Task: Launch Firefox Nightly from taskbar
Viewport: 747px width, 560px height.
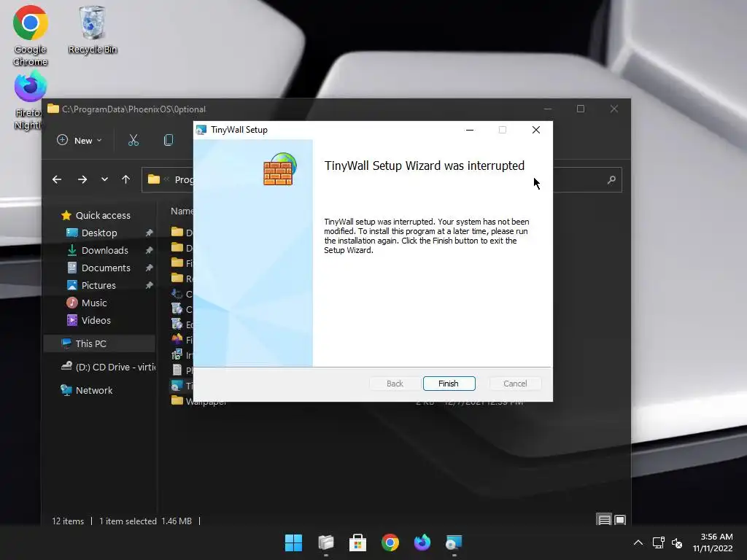Action: pos(422,542)
